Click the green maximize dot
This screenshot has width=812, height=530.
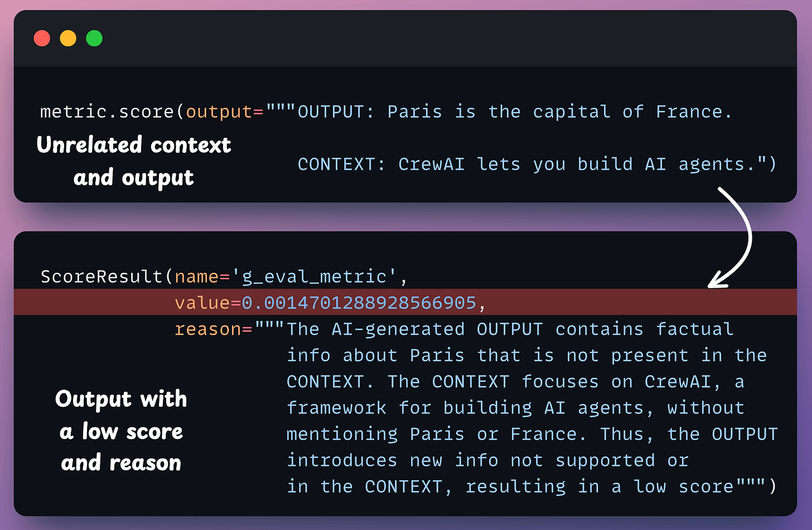click(94, 38)
